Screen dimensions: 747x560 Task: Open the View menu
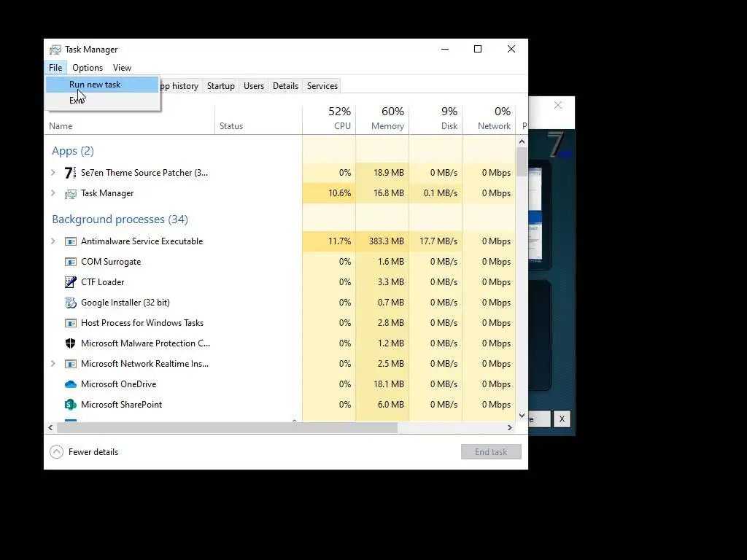pos(122,68)
